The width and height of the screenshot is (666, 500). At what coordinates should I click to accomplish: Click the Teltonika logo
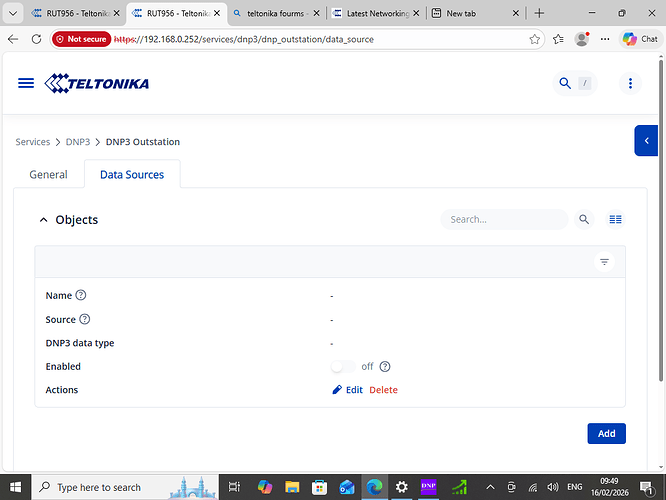pyautogui.click(x=97, y=83)
